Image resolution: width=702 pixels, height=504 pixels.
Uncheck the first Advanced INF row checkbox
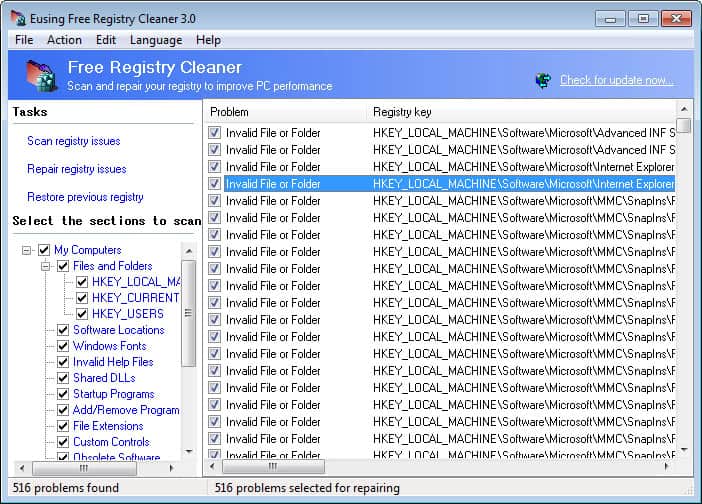click(x=215, y=132)
